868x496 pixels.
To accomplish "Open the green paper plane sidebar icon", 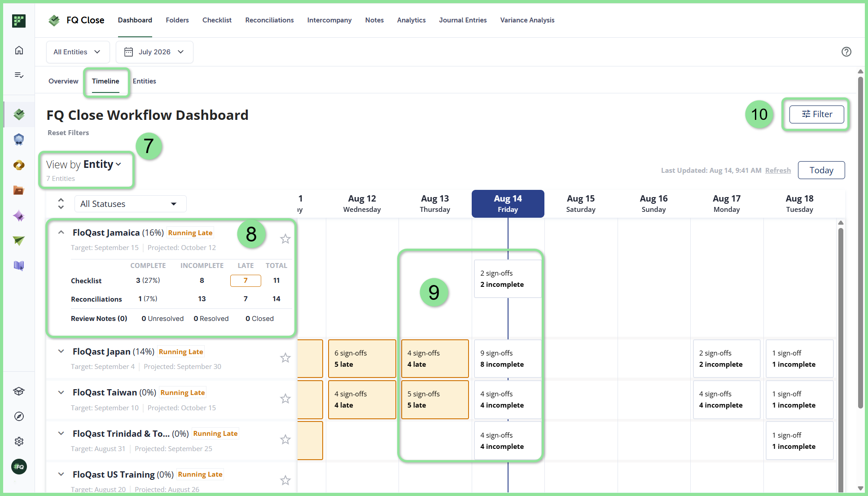I will [x=19, y=241].
